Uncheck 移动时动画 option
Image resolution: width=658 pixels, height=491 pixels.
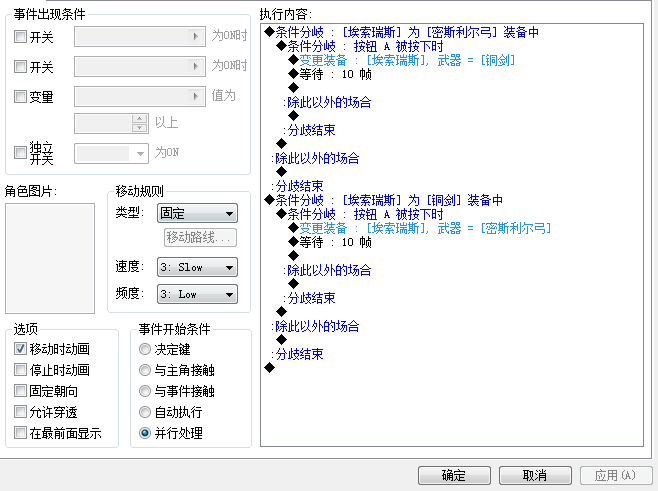[20, 348]
